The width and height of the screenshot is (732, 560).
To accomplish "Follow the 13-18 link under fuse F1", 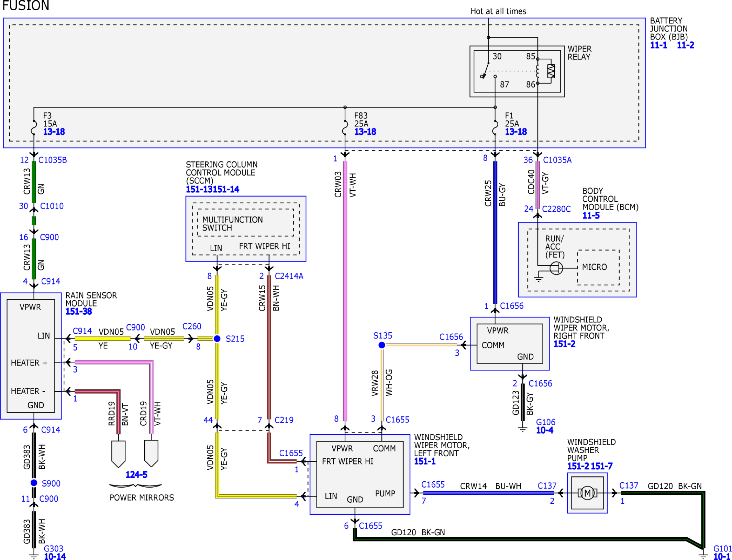I will tap(516, 132).
